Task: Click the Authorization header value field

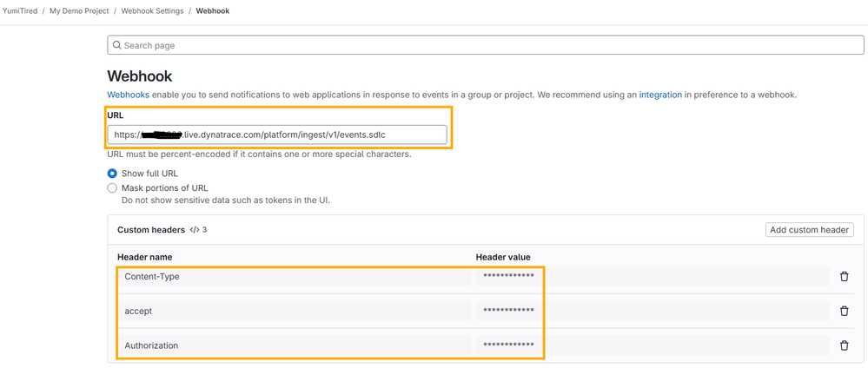Action: tap(652, 345)
